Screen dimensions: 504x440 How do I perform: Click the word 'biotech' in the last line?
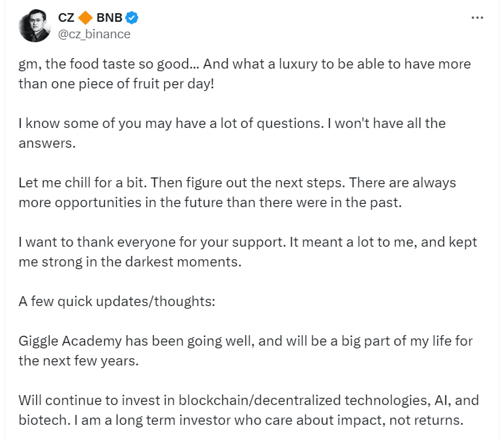tap(44, 420)
